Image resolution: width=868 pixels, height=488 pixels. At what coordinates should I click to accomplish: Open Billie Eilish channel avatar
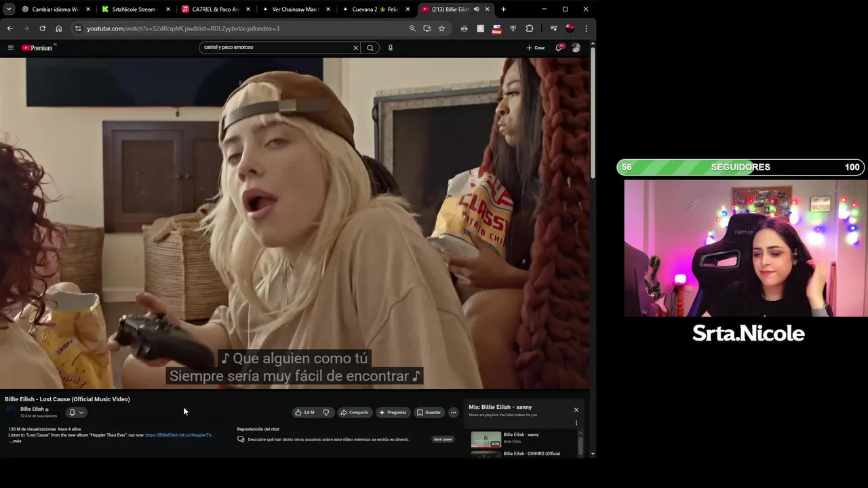pos(12,412)
